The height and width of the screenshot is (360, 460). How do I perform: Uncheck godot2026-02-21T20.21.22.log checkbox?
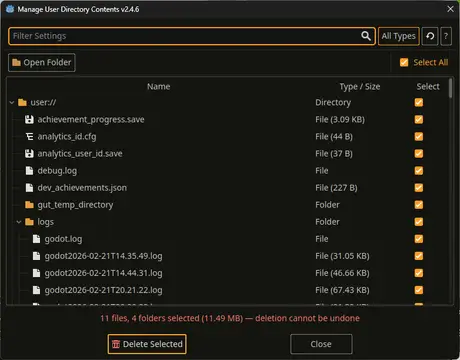coord(419,290)
